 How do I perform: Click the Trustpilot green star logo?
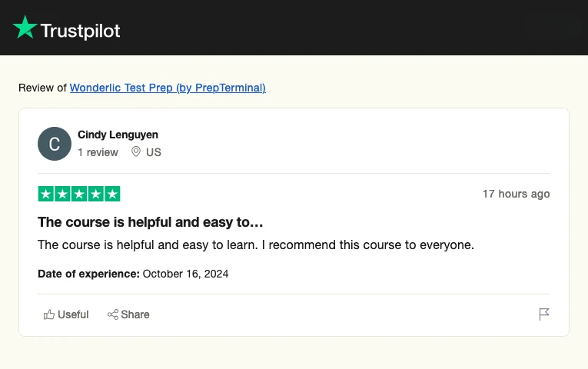[25, 28]
